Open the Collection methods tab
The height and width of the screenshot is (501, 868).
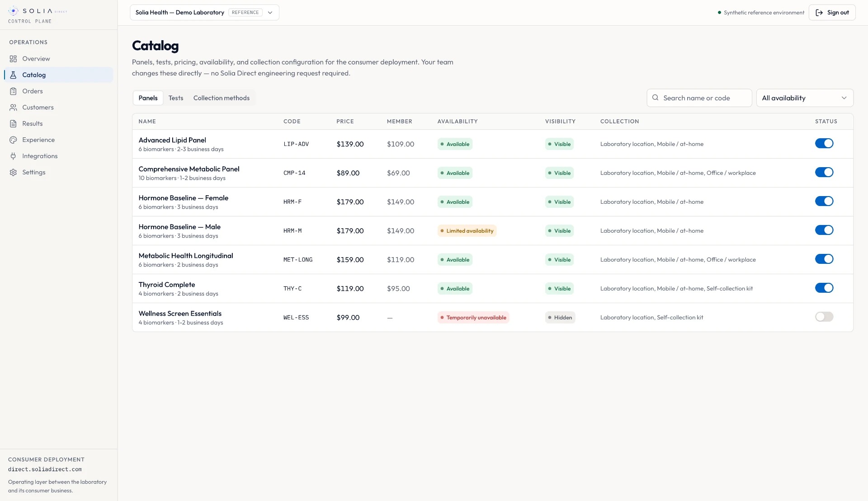(x=222, y=98)
